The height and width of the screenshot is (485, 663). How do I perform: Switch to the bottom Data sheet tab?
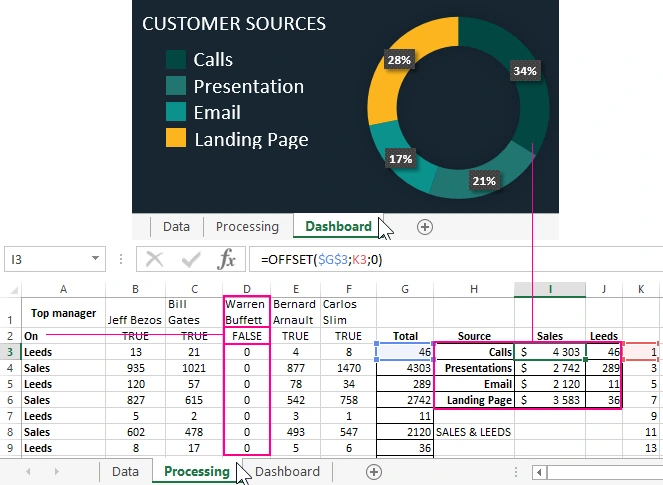click(x=125, y=472)
